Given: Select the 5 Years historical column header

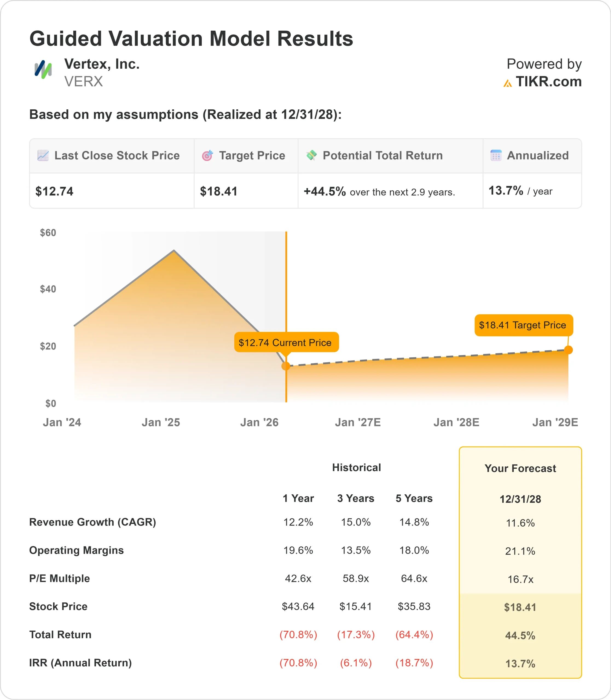Looking at the screenshot, I should pos(414,498).
